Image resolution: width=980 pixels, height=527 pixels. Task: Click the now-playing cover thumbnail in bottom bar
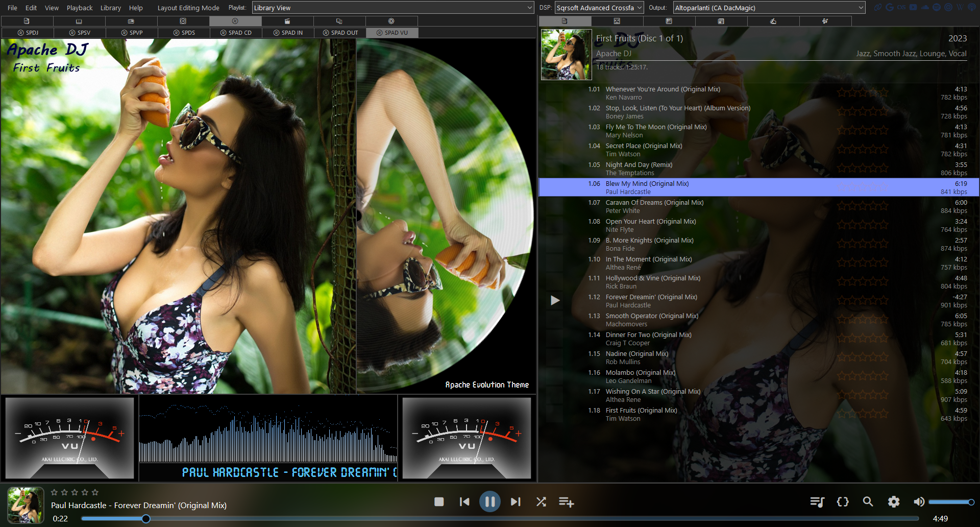26,505
